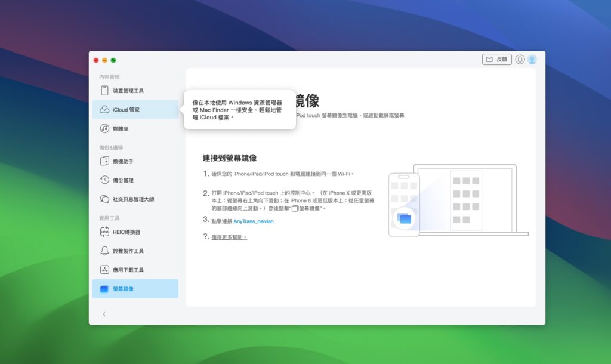The height and width of the screenshot is (364, 611).
Task: Click the 應用下載工具 download icon
Action: (105, 270)
